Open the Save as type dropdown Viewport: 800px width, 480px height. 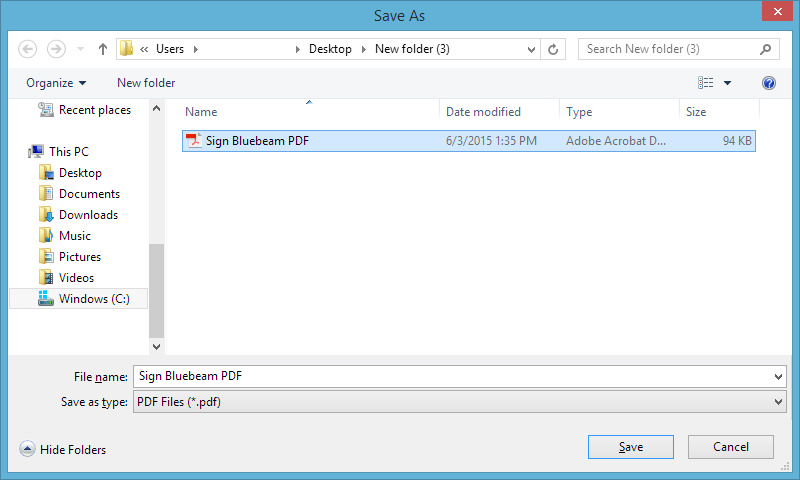pyautogui.click(x=460, y=402)
